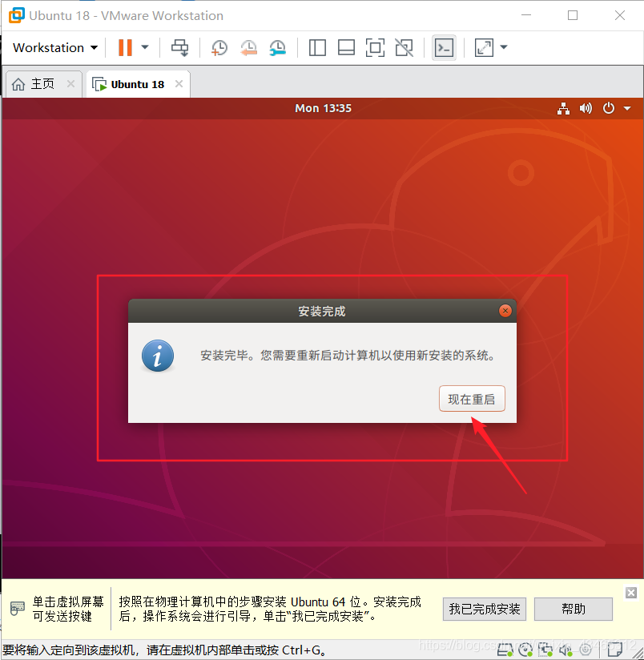644x660 pixels.
Task: Click the CD/DVD drive status icon
Action: pos(525,650)
